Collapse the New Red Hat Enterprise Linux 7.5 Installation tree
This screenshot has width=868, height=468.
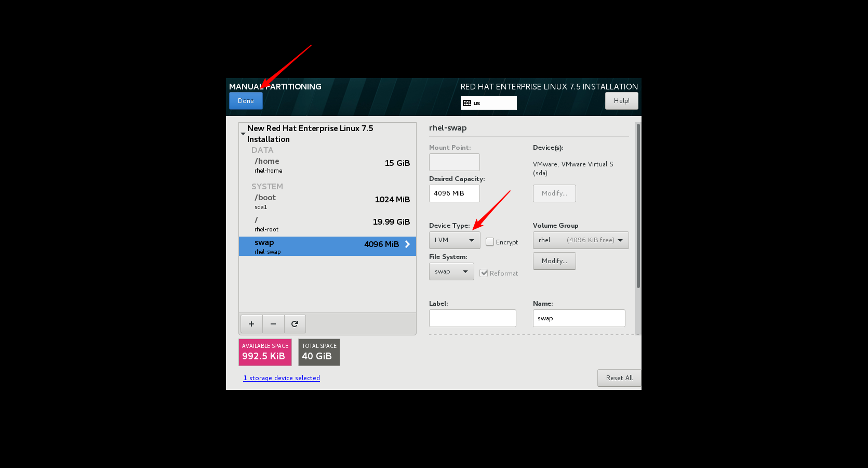(x=243, y=134)
